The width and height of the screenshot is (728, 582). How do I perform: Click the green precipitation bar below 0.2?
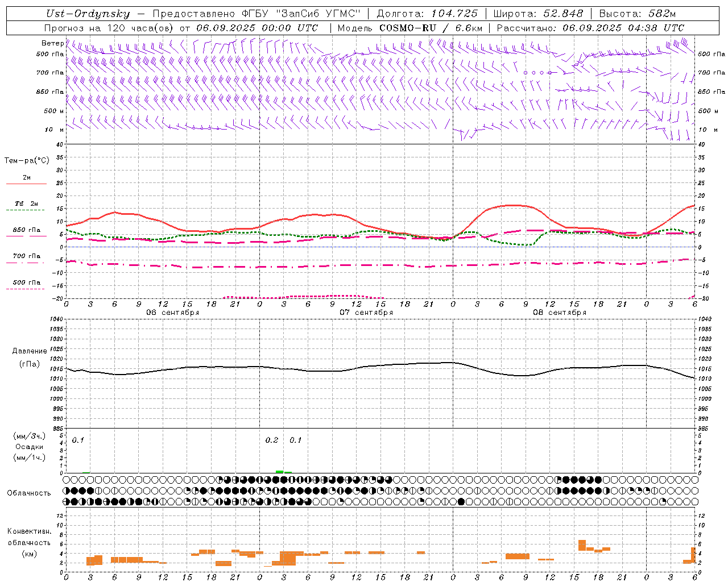[x=279, y=471]
